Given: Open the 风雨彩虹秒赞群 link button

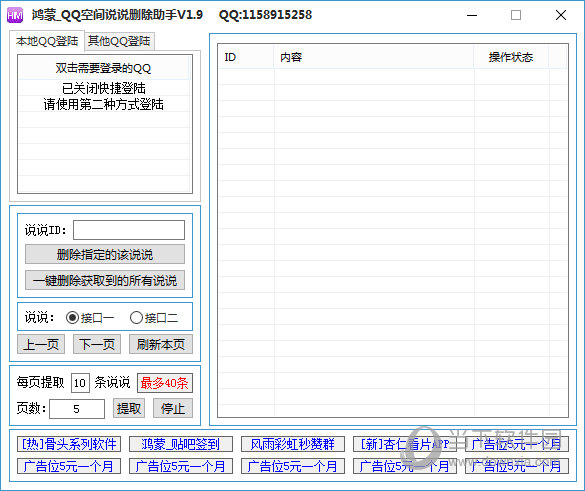Looking at the screenshot, I should (x=293, y=444).
